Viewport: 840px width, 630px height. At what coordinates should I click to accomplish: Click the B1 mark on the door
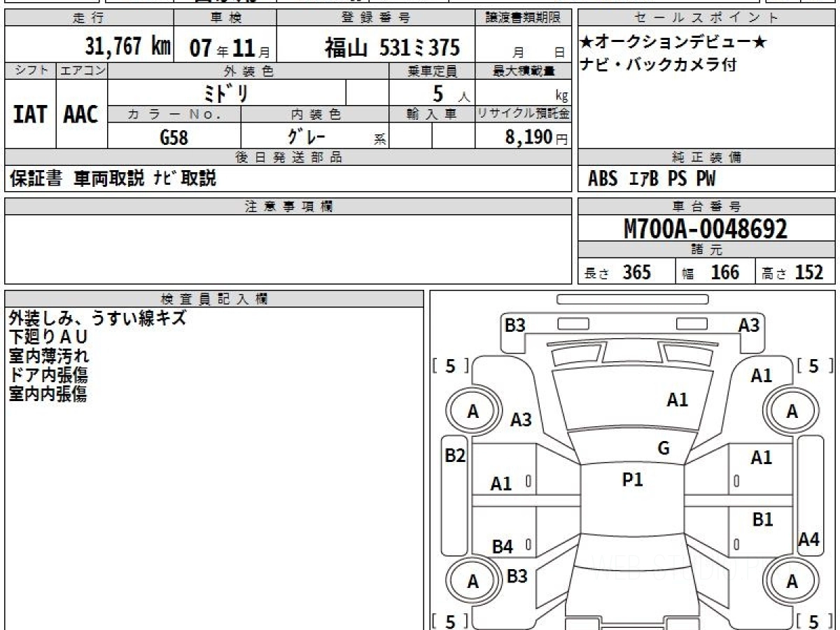(x=762, y=520)
